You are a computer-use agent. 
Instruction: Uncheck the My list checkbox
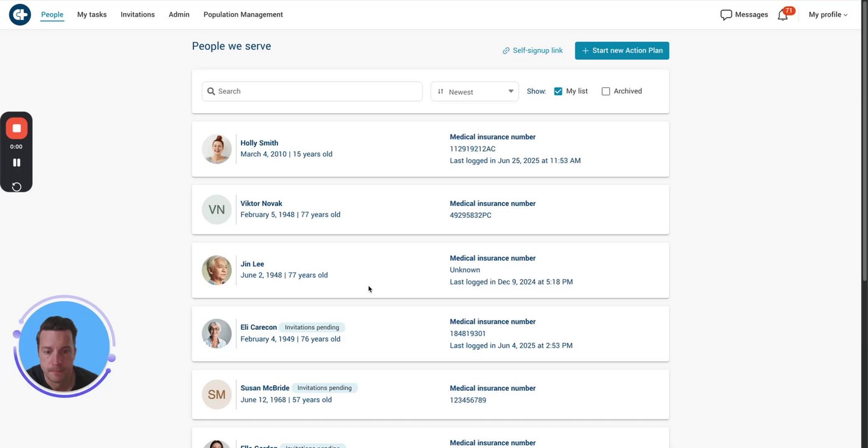(x=558, y=91)
